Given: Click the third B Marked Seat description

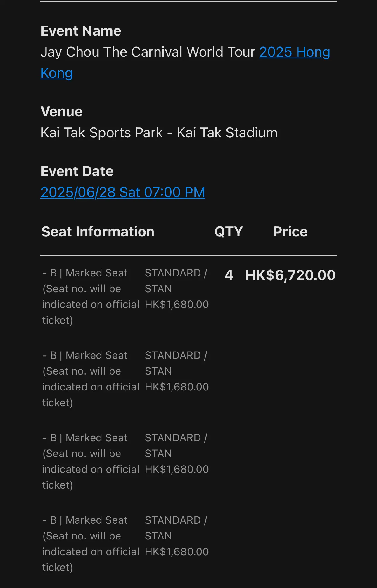Looking at the screenshot, I should pyautogui.click(x=91, y=461).
